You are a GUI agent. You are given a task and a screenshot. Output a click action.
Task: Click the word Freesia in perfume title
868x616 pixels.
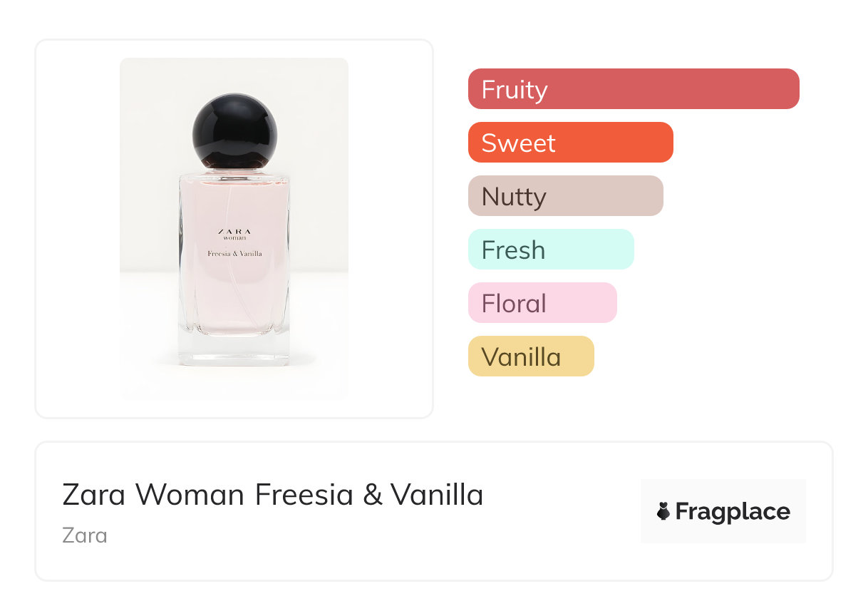tap(304, 495)
